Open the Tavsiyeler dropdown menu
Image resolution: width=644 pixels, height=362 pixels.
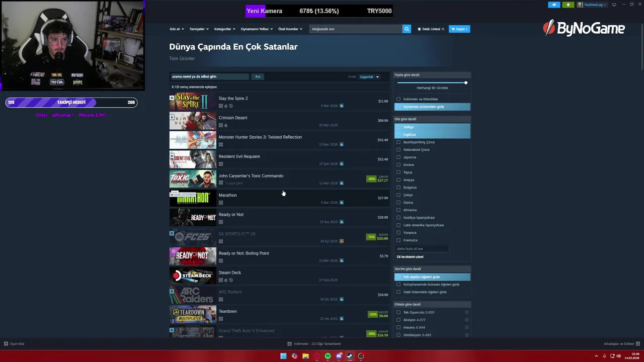[199, 29]
